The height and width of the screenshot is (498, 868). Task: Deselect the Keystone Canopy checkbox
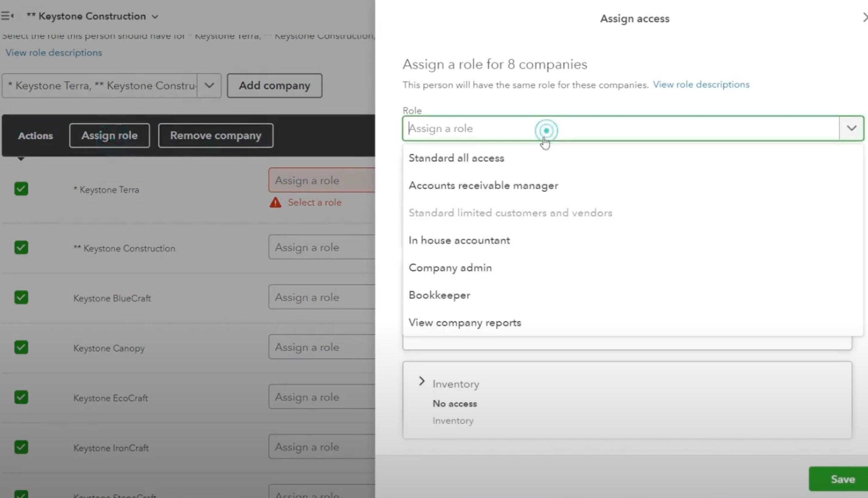click(21, 348)
